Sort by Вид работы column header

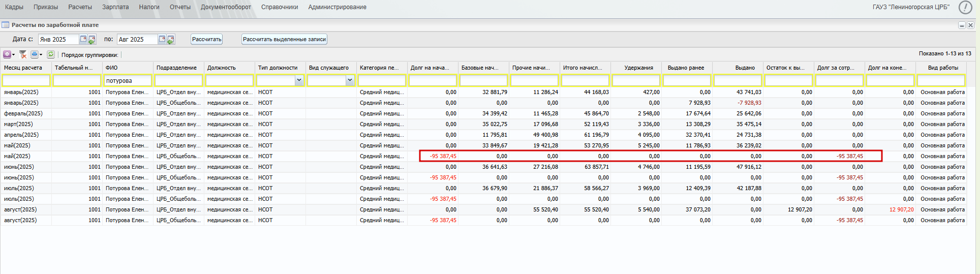coord(941,68)
